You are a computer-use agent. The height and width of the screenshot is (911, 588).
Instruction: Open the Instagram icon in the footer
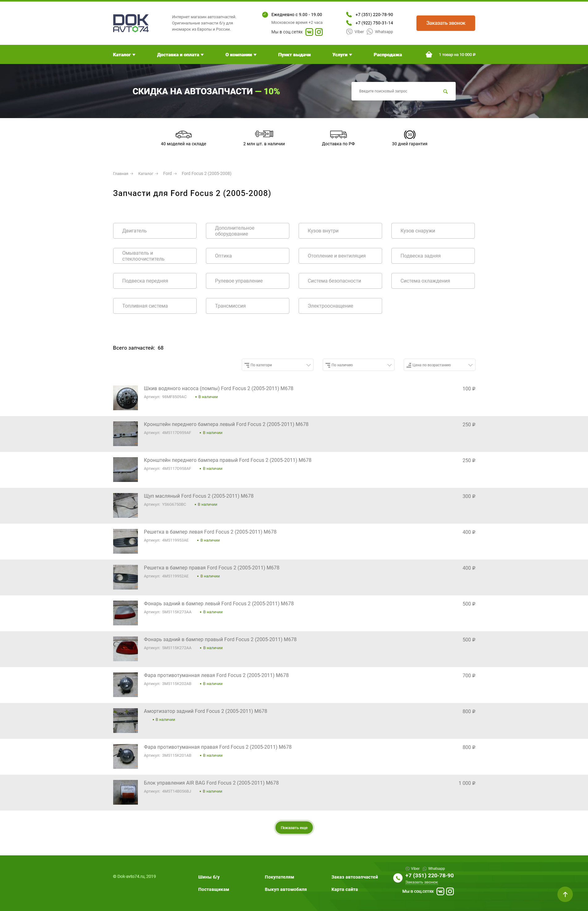[450, 891]
